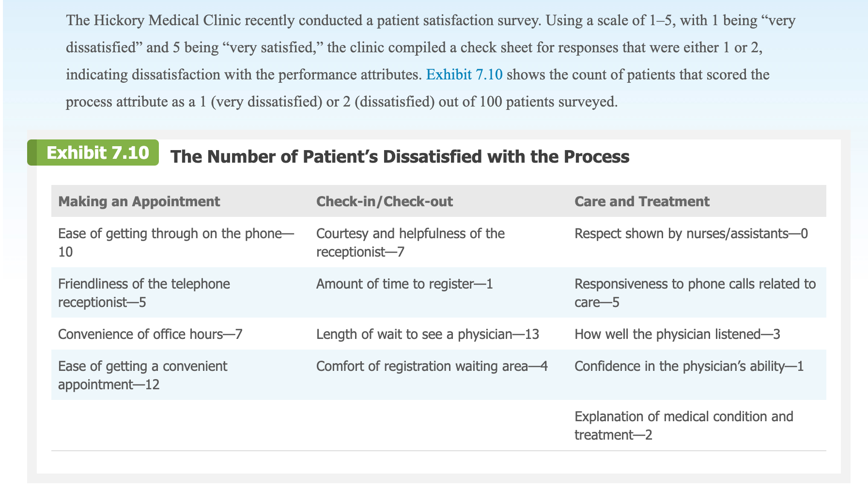
Task: Open the Exhibit 7.10 hyperlink in the paragraph
Action: point(464,75)
